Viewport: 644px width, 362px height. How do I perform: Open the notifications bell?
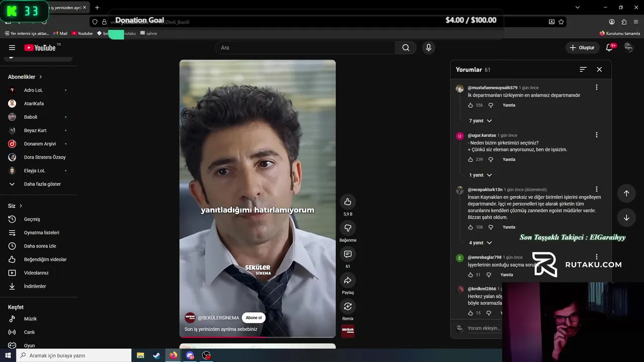(610, 48)
